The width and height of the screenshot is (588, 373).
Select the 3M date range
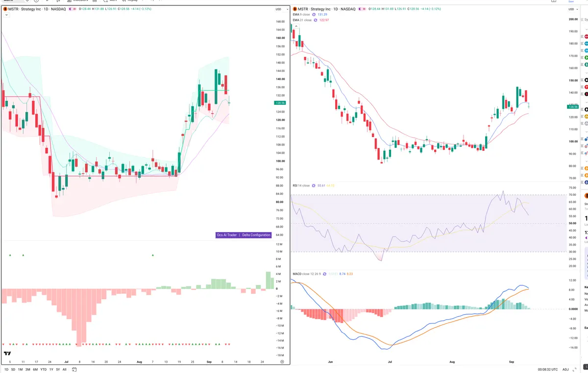pyautogui.click(x=27, y=370)
